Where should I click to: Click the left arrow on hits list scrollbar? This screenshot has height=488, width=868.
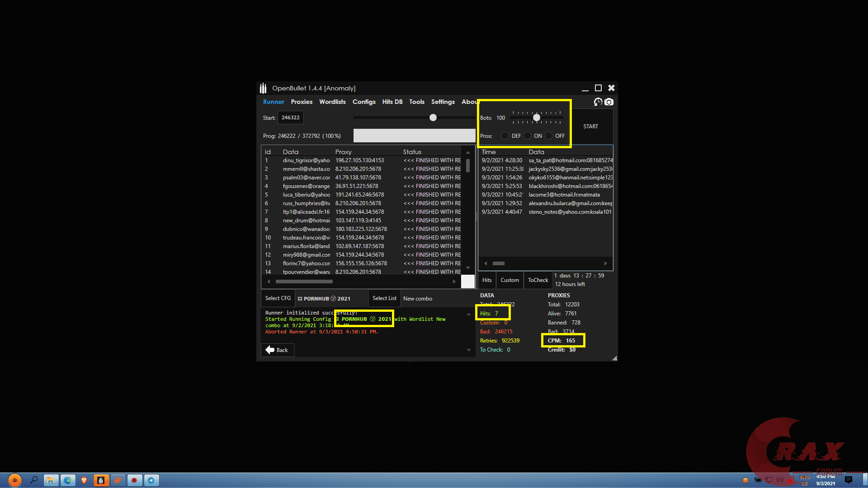(x=486, y=263)
